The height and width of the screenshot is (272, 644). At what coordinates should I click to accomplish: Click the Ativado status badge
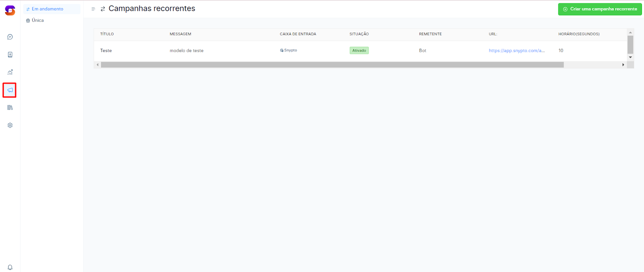pos(359,50)
